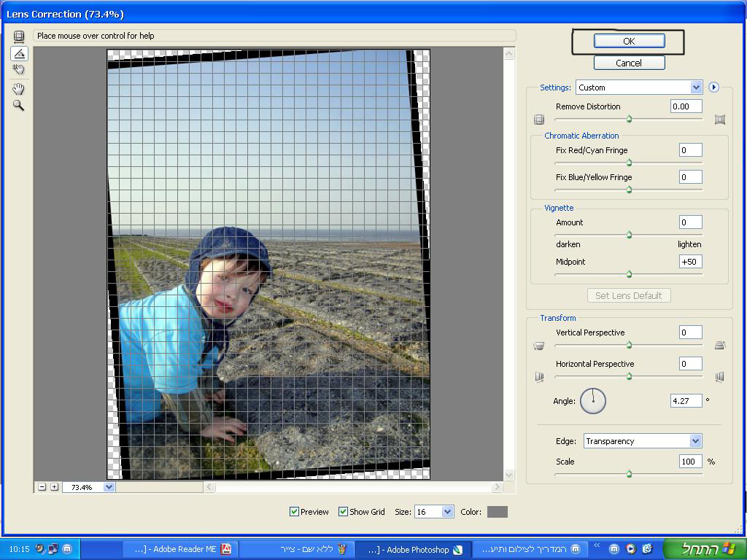Open the grid Size dropdown

(434, 512)
